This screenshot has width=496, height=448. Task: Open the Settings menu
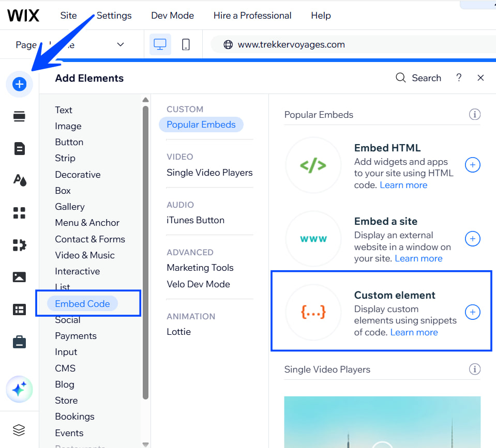point(114,16)
